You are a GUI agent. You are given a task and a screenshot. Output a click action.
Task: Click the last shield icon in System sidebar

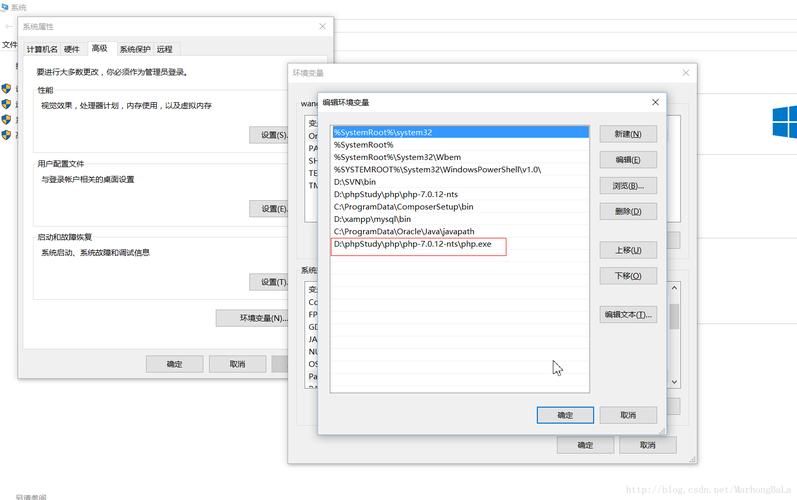click(x=6, y=135)
